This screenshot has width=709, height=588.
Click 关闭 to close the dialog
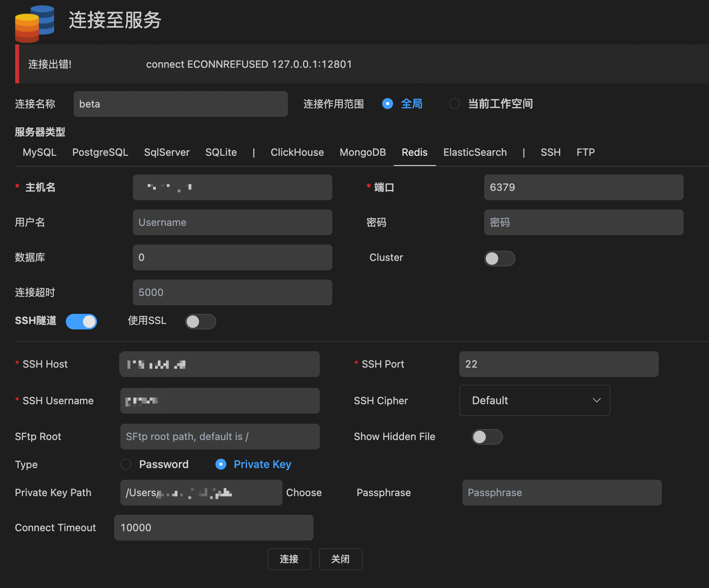coord(340,559)
